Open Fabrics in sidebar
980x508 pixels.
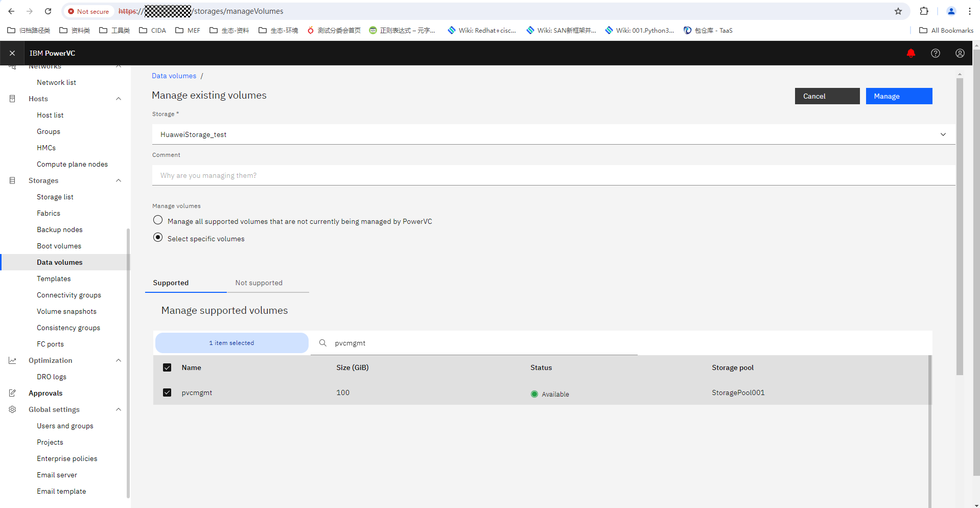pos(49,213)
